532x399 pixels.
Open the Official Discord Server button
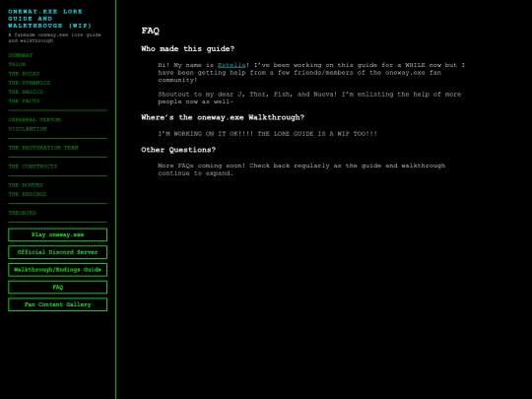pos(58,252)
